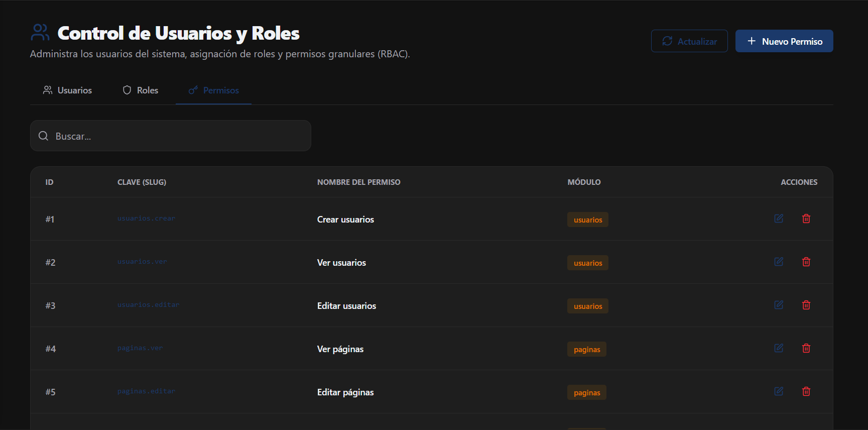Delete the Crear usuarios permission
This screenshot has width=868, height=430.
(806, 219)
